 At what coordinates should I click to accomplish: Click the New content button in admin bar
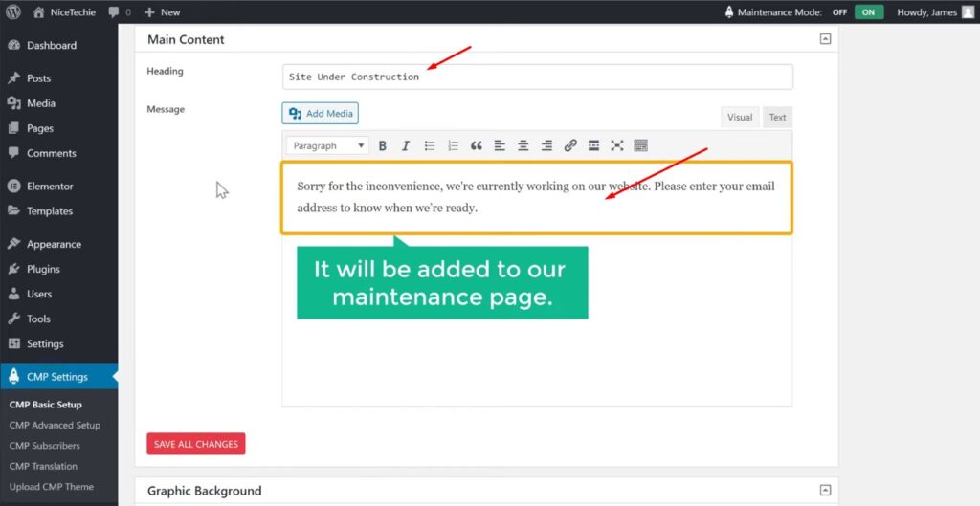[162, 11]
